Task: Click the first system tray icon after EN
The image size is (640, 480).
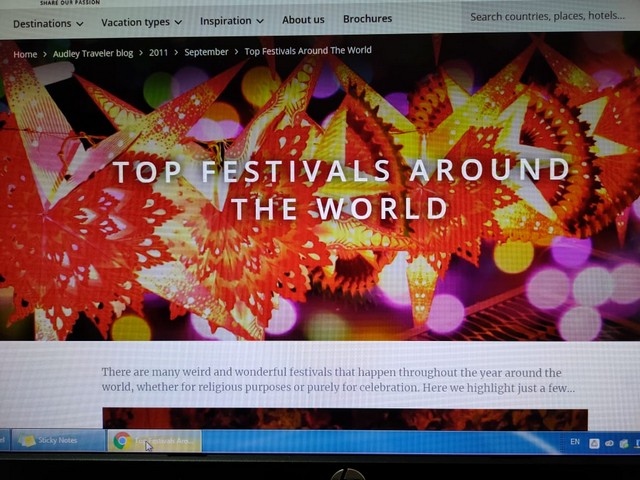Action: click(595, 442)
